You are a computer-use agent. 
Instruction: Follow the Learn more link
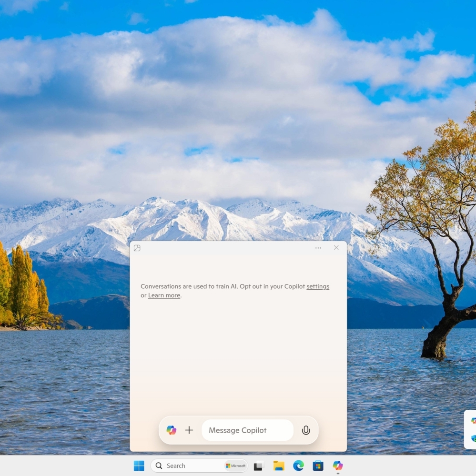pyautogui.click(x=164, y=295)
